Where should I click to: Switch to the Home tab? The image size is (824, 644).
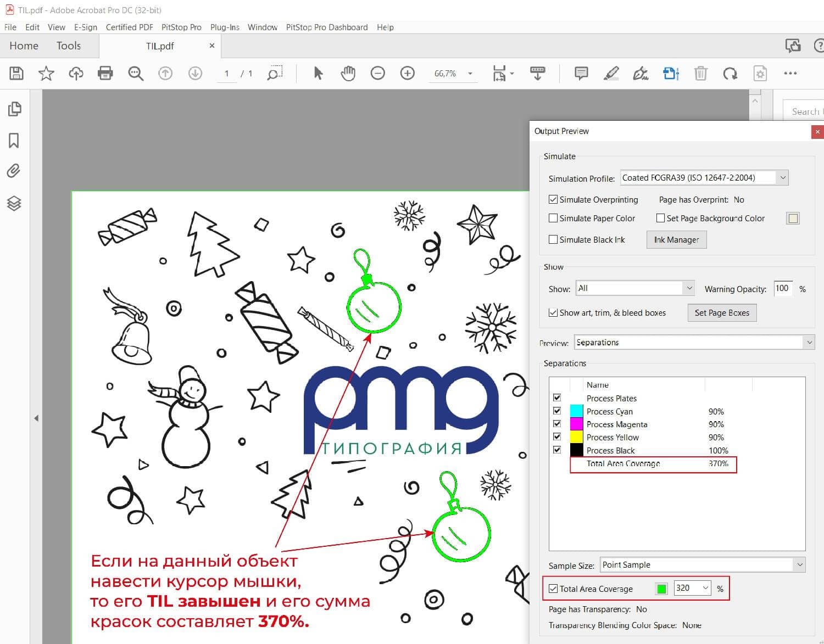[24, 46]
